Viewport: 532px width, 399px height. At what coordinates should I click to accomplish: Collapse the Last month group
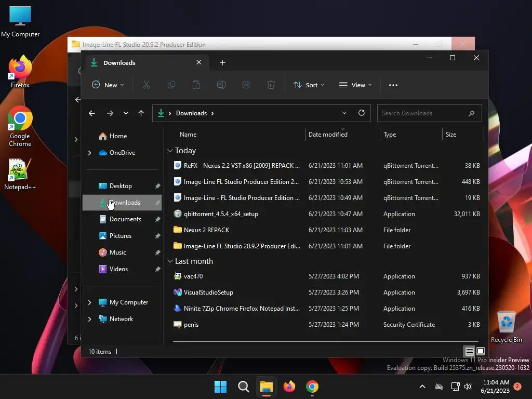170,261
